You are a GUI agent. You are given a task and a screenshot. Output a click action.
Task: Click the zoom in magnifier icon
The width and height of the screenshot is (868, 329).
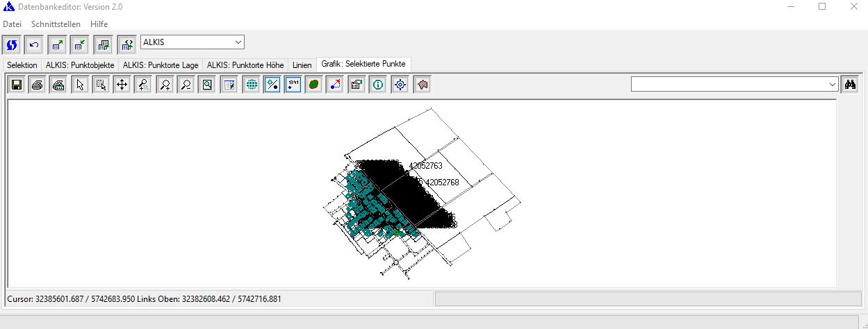tap(165, 85)
